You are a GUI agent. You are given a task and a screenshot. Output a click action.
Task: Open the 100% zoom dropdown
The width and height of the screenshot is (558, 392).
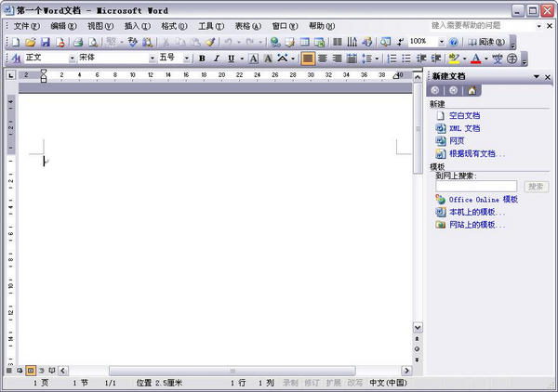pos(441,42)
